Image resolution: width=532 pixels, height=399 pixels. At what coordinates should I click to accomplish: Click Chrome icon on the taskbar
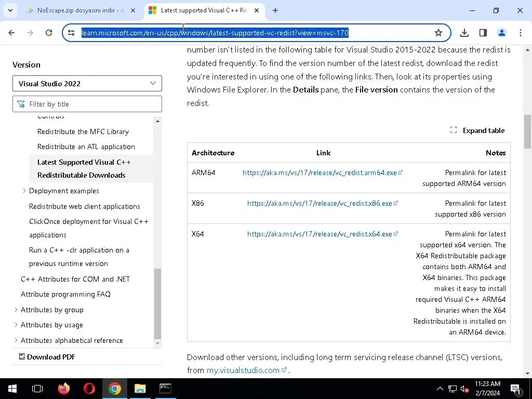coord(115,389)
